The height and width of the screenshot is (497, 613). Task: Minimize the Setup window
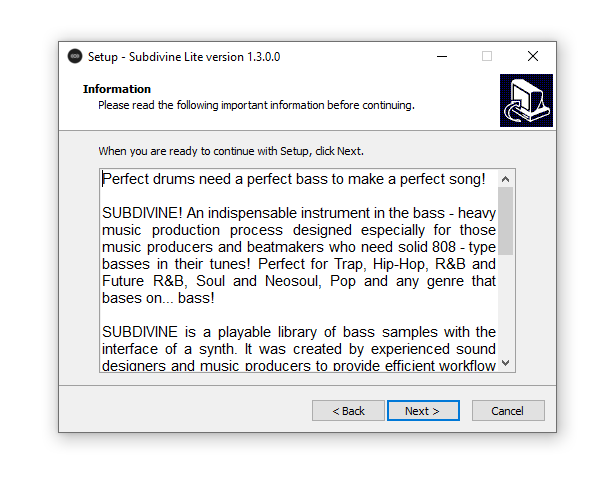click(x=442, y=57)
